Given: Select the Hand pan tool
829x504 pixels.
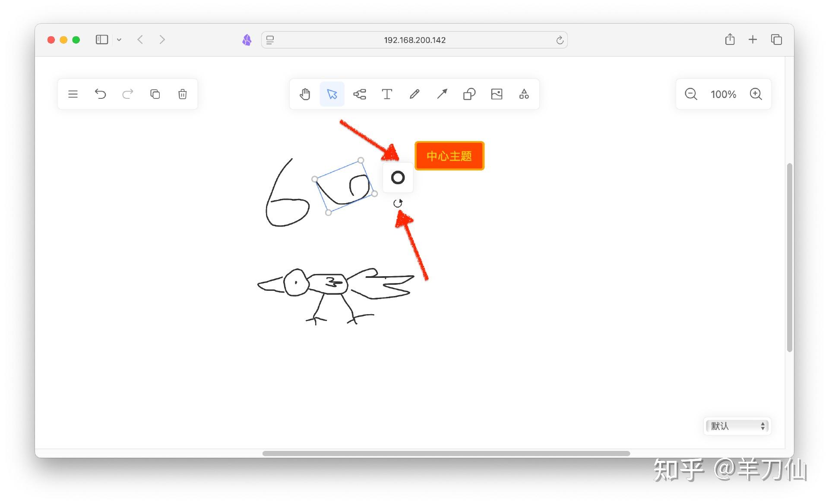Looking at the screenshot, I should coord(305,94).
